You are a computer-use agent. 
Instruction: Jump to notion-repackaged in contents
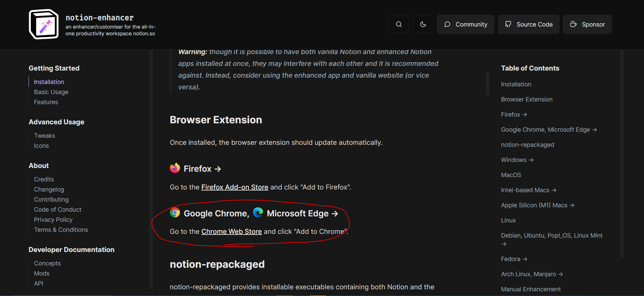(x=528, y=145)
